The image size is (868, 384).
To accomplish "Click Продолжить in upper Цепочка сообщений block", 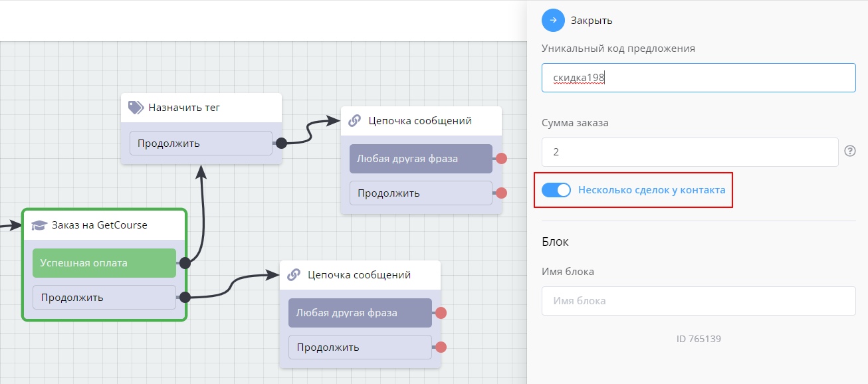I will 420,193.
